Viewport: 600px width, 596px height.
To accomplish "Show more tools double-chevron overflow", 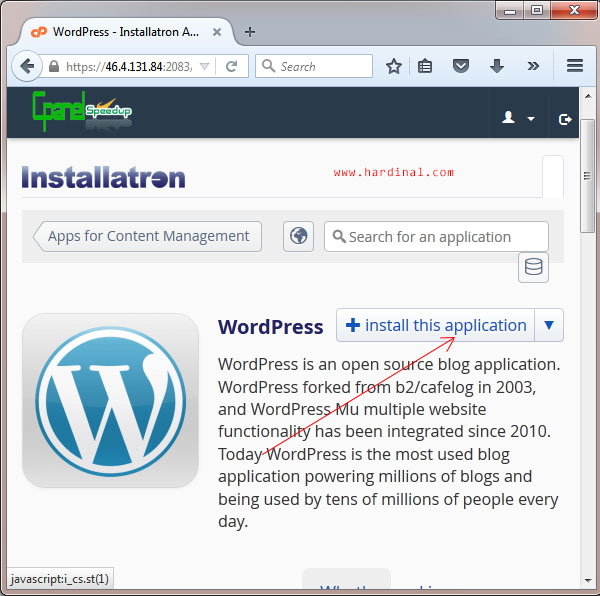I will click(533, 67).
